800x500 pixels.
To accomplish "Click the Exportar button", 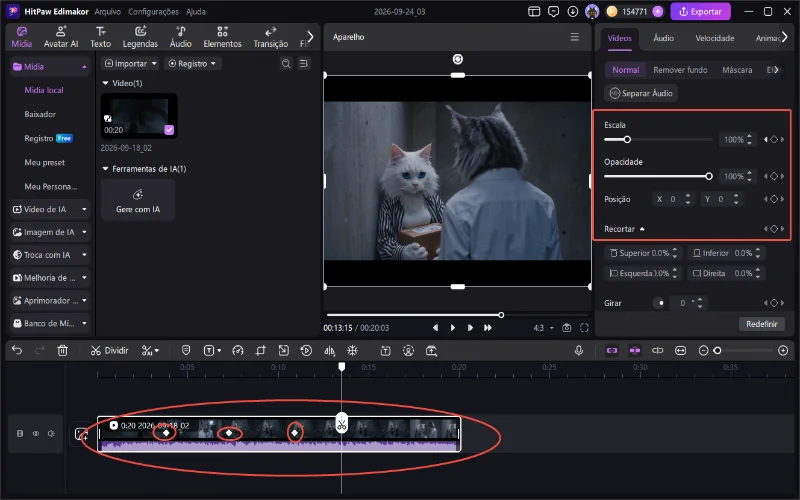I will coord(700,11).
